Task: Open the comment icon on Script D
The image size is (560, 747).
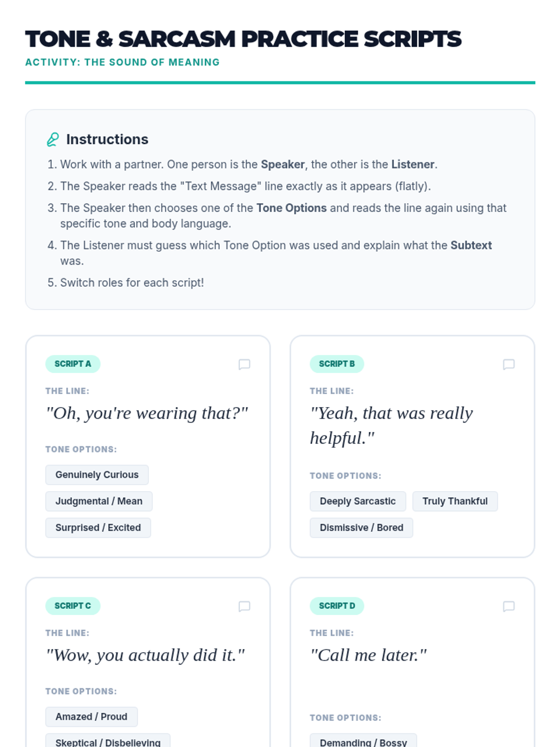Action: pos(509,606)
